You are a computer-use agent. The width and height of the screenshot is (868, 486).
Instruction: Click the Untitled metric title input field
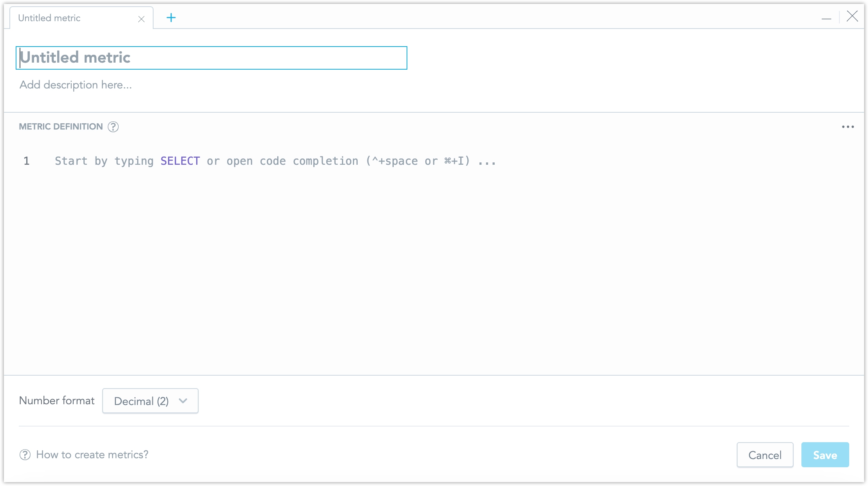[211, 57]
